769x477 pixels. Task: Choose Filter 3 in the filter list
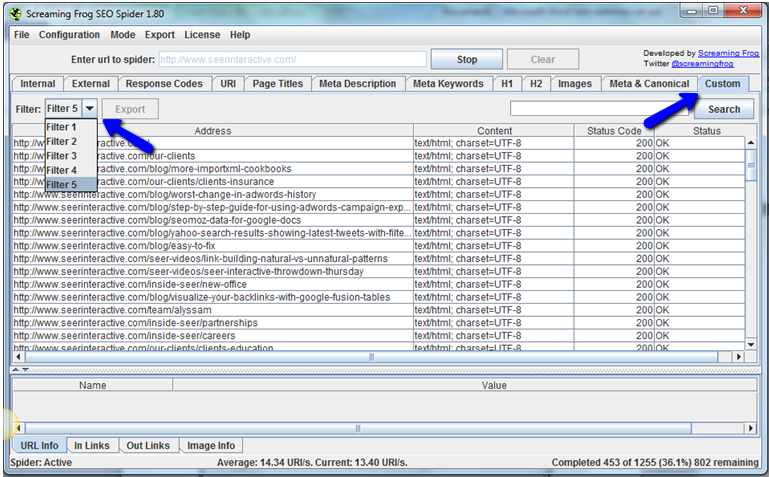tap(62, 156)
